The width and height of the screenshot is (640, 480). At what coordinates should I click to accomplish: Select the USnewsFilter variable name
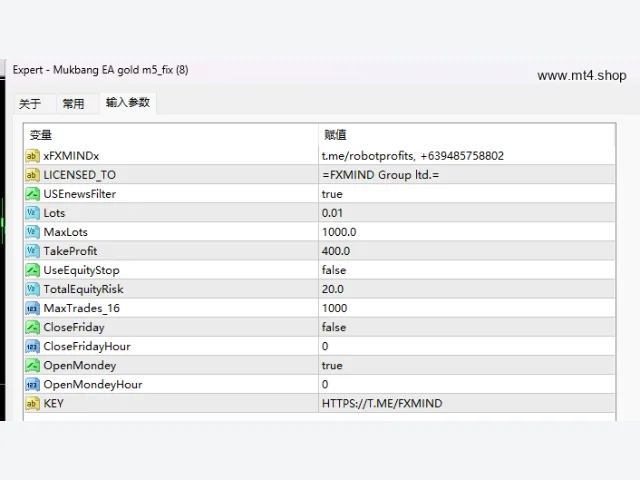point(80,194)
